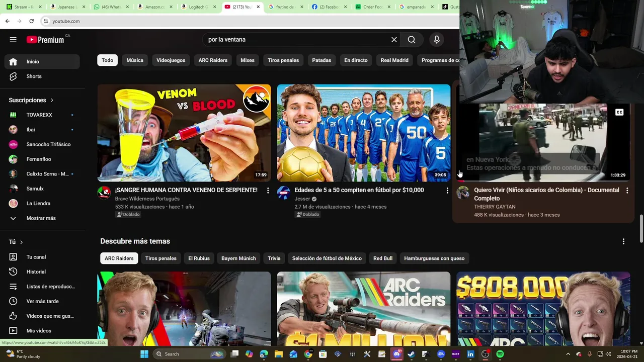Image resolution: width=644 pixels, height=362 pixels.
Task: Go to YouTube Premium home logo
Action: click(x=46, y=40)
